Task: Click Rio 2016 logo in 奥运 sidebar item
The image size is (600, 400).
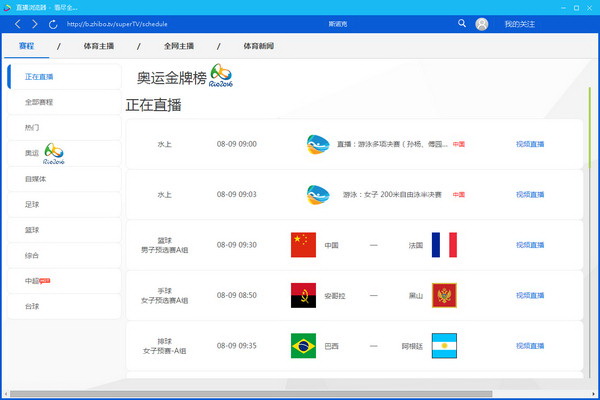Action: 54,153
